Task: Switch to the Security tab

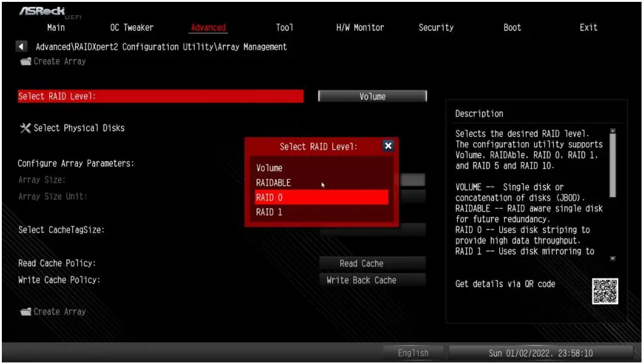Action: click(436, 27)
